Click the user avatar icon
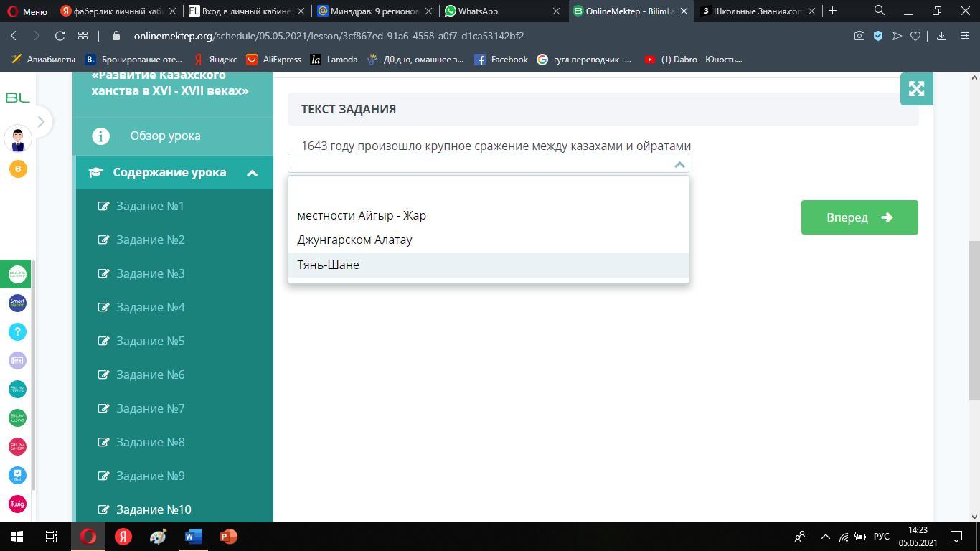 tap(18, 139)
